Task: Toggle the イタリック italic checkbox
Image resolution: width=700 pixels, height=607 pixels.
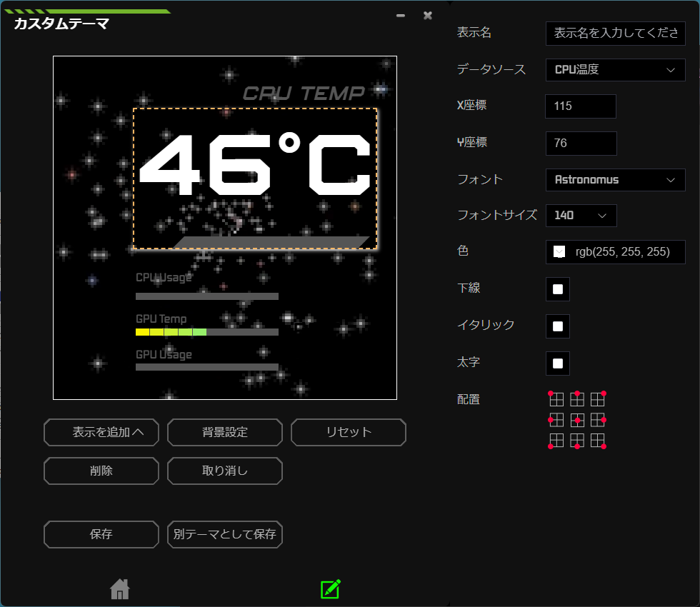Action: (558, 326)
